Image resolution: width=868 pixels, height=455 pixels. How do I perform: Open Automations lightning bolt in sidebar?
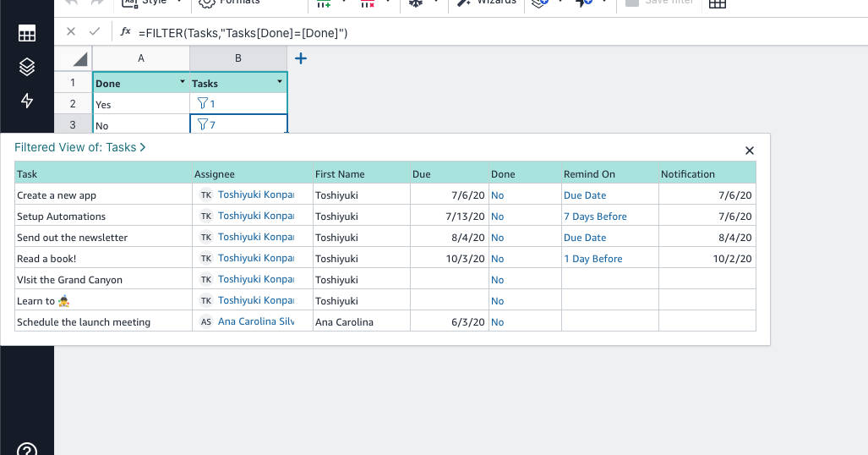[x=26, y=101]
